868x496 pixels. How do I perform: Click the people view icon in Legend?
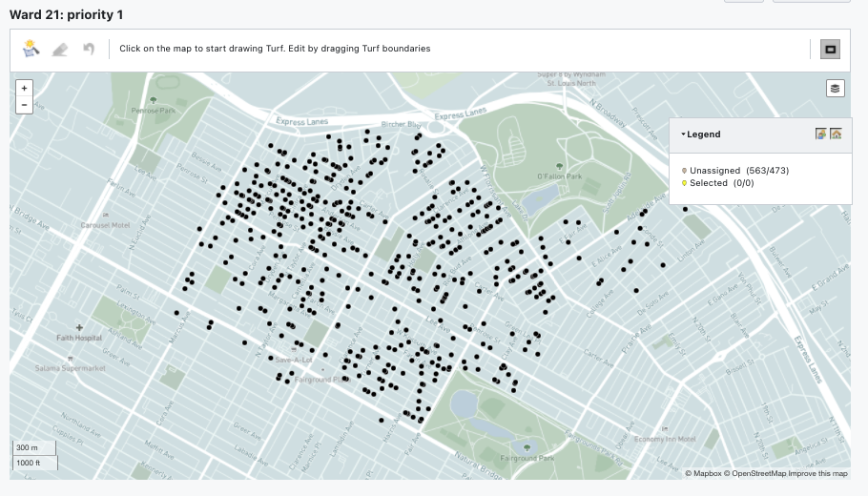point(820,134)
